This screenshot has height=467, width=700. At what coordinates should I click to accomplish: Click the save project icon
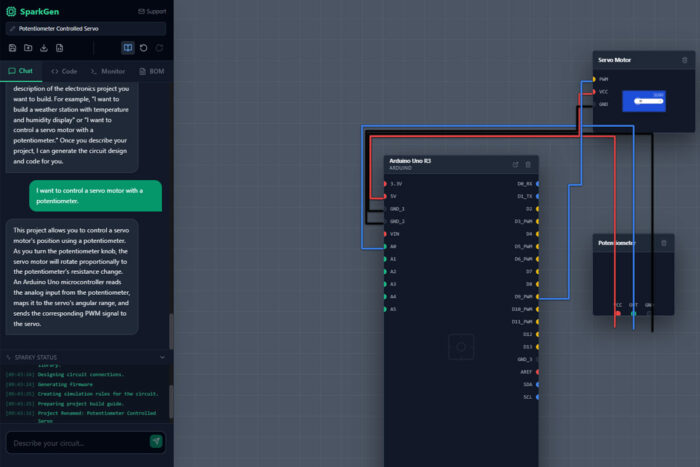point(12,48)
